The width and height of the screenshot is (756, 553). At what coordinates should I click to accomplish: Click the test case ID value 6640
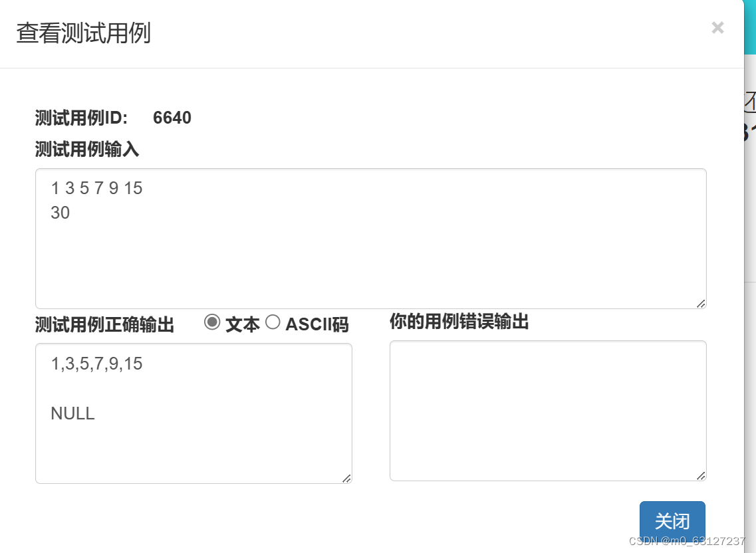point(172,118)
